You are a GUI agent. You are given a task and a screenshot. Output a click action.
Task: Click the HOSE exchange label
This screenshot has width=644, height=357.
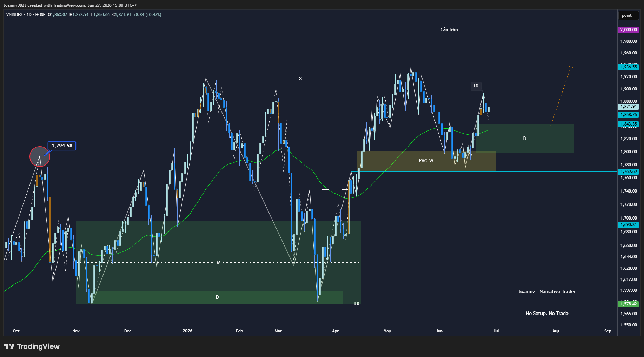coord(40,15)
